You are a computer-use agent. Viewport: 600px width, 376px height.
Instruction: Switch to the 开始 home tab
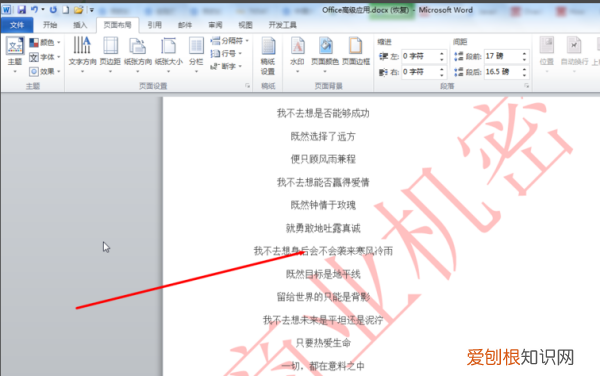coord(50,25)
